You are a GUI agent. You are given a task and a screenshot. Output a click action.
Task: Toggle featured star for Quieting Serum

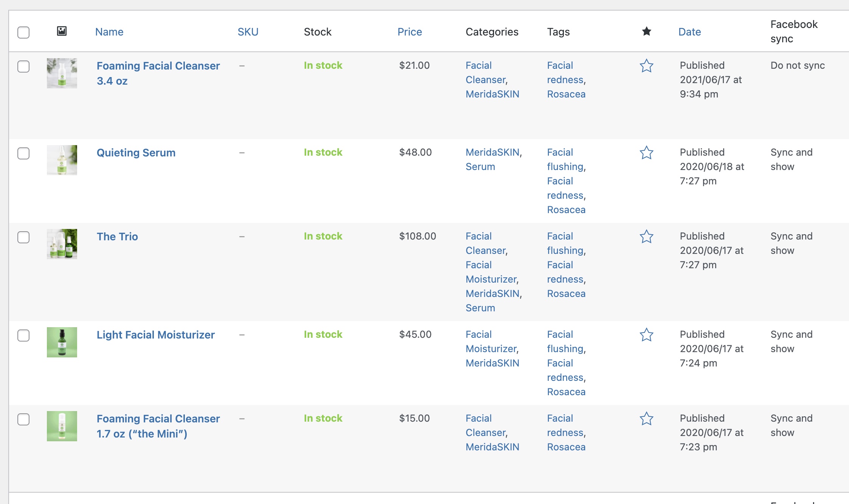tap(646, 153)
